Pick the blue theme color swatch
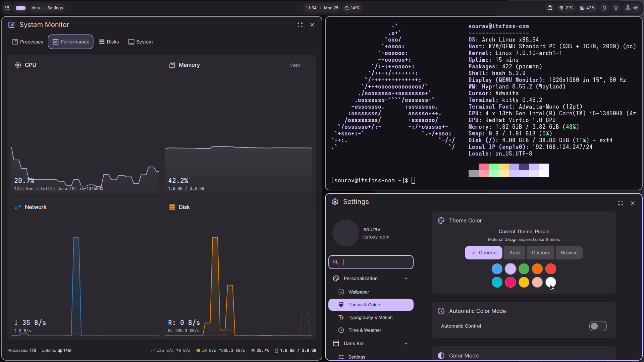The image size is (644, 362). point(497,269)
